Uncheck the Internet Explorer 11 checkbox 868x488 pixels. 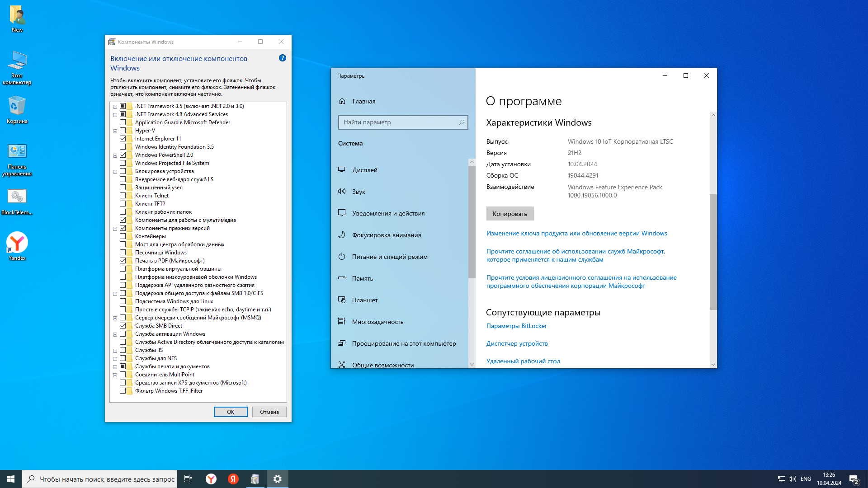click(x=123, y=139)
